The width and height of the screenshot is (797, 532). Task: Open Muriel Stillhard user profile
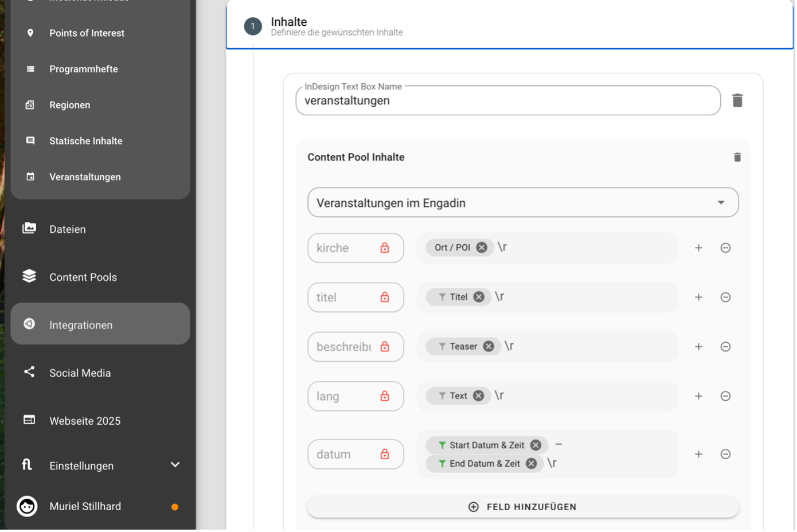pyautogui.click(x=85, y=506)
